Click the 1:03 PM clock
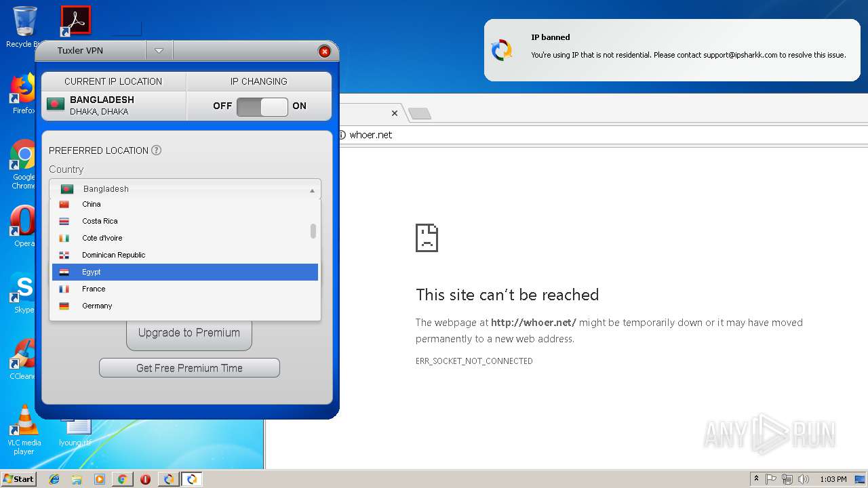The height and width of the screenshot is (488, 868). [x=833, y=479]
